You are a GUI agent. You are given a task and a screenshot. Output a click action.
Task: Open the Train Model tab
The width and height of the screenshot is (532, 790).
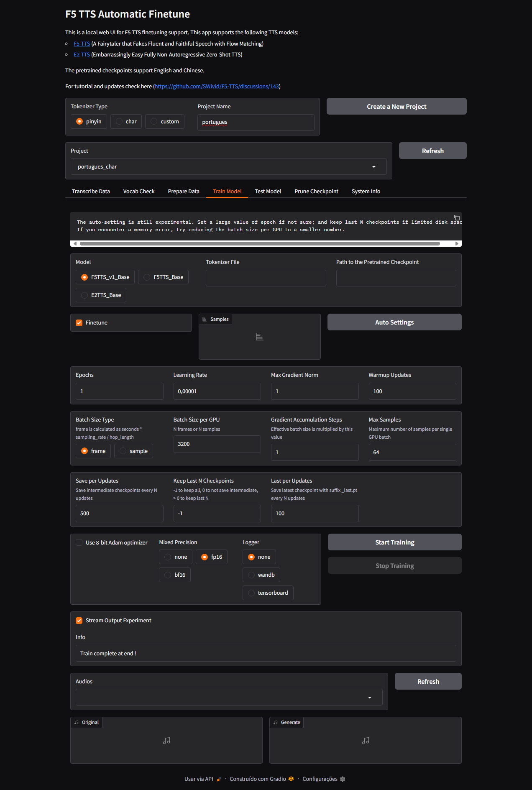227,191
